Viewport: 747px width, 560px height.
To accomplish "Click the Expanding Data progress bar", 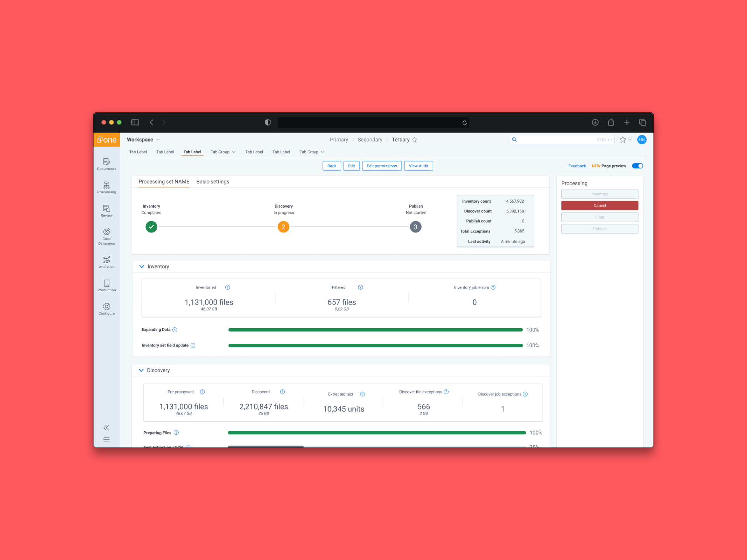I will point(375,330).
